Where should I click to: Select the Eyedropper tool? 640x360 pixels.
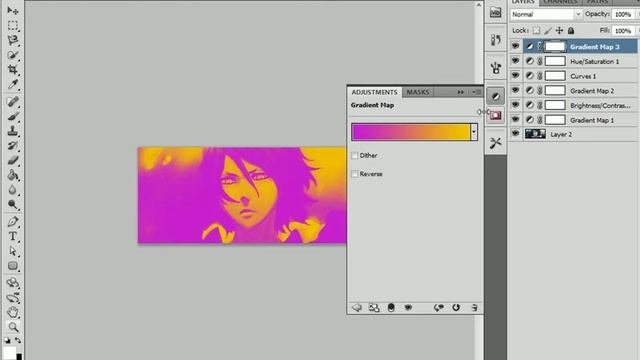click(13, 84)
